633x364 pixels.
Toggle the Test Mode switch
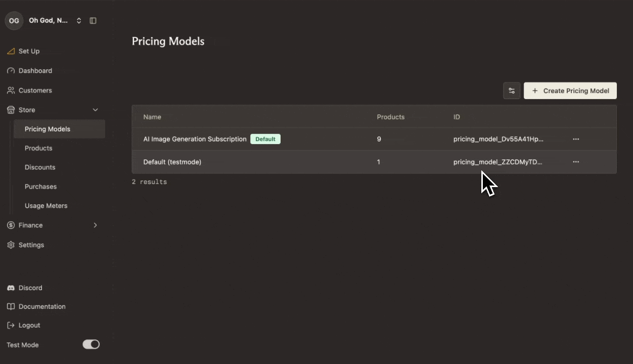pos(91,344)
